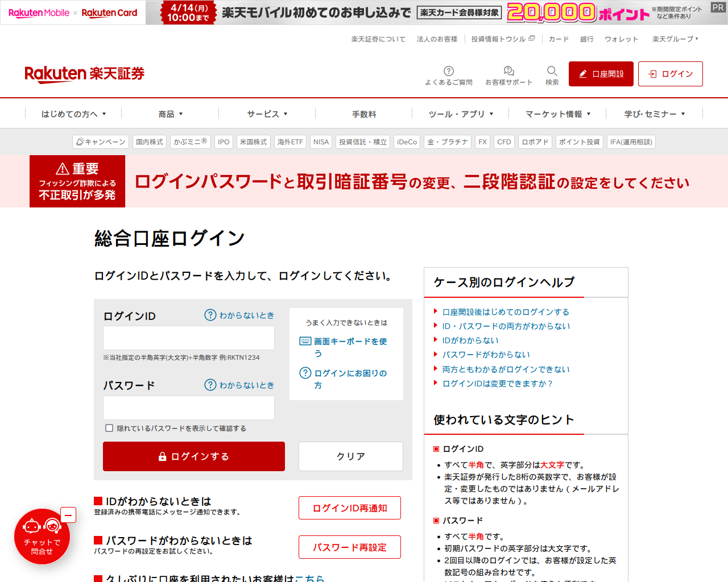The width and height of the screenshot is (728, 582).
Task: Toggle 隠れているパスワードを表示して確認する checkbox
Action: pyautogui.click(x=109, y=428)
